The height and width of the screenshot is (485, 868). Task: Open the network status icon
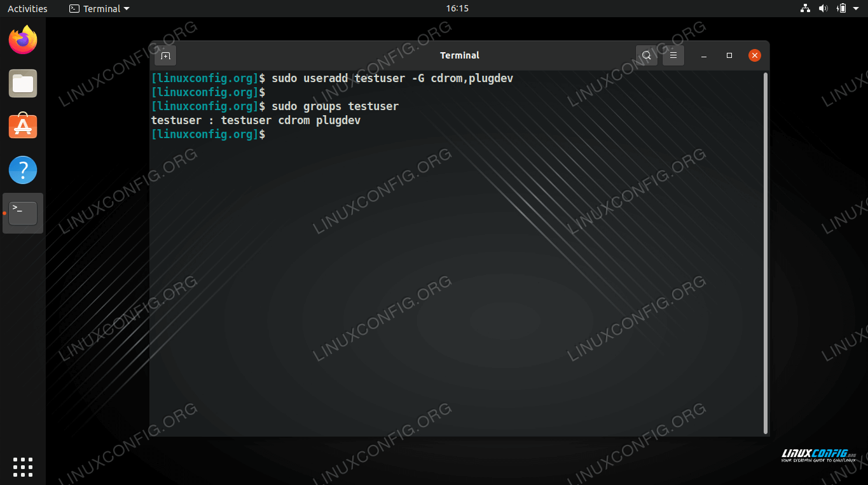click(x=805, y=8)
